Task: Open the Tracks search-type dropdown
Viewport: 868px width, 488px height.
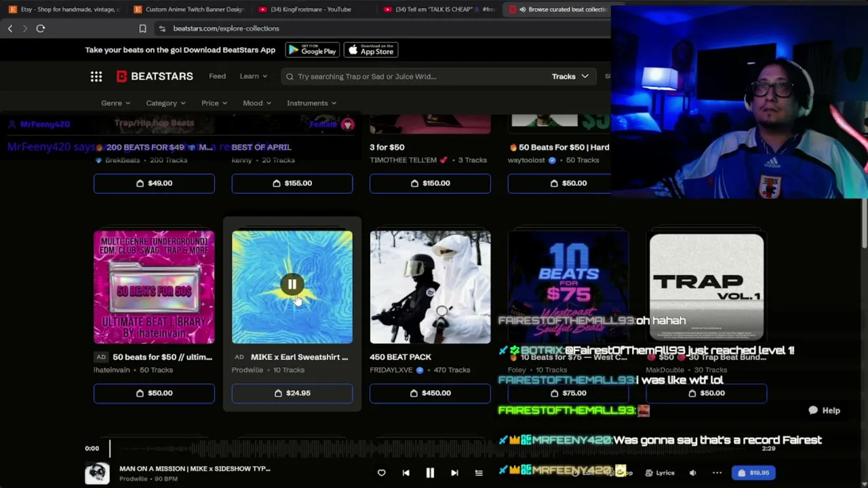Action: point(570,77)
